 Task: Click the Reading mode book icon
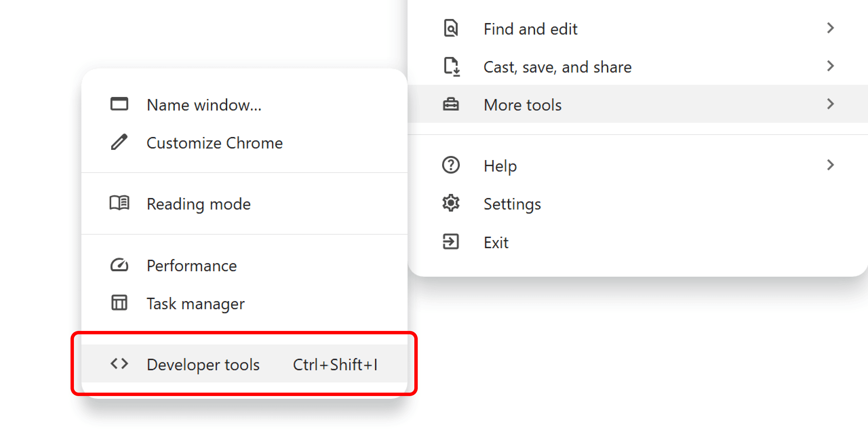click(119, 203)
